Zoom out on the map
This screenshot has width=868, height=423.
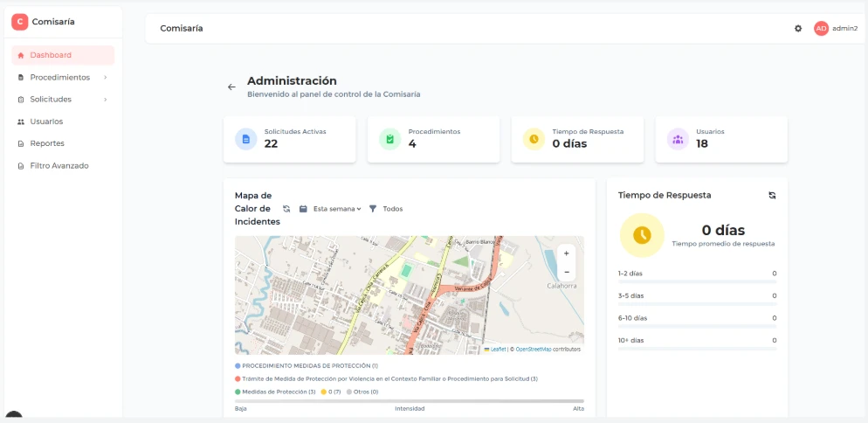point(567,272)
